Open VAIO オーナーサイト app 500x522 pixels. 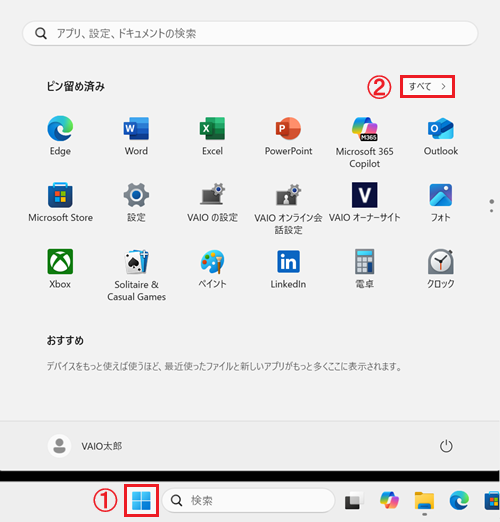pyautogui.click(x=364, y=202)
